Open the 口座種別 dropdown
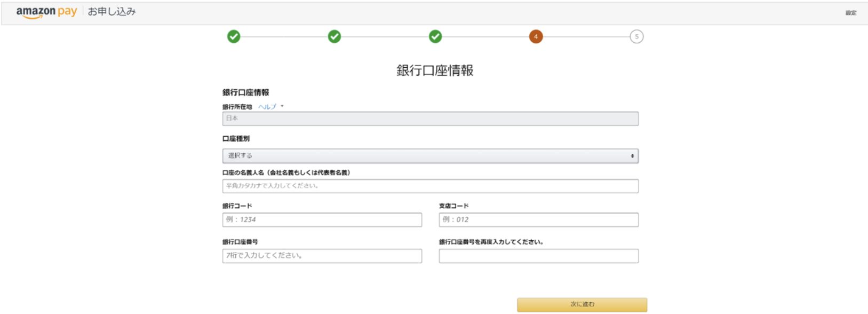 click(431, 156)
